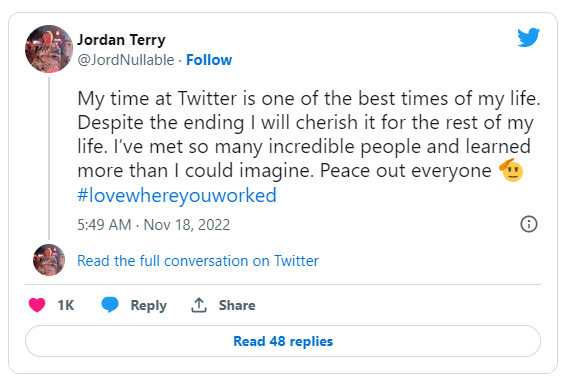
Task: Click the vertical thread line between avatars
Action: click(x=49, y=159)
